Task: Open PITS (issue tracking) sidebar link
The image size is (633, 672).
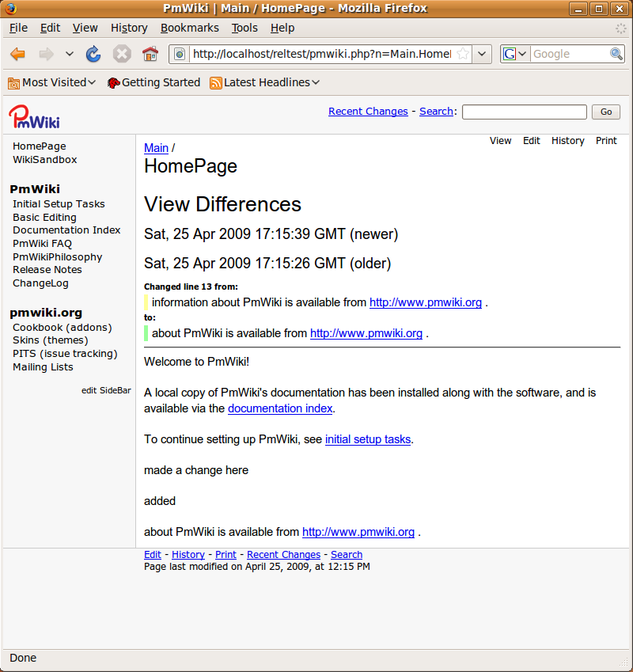Action: click(65, 354)
